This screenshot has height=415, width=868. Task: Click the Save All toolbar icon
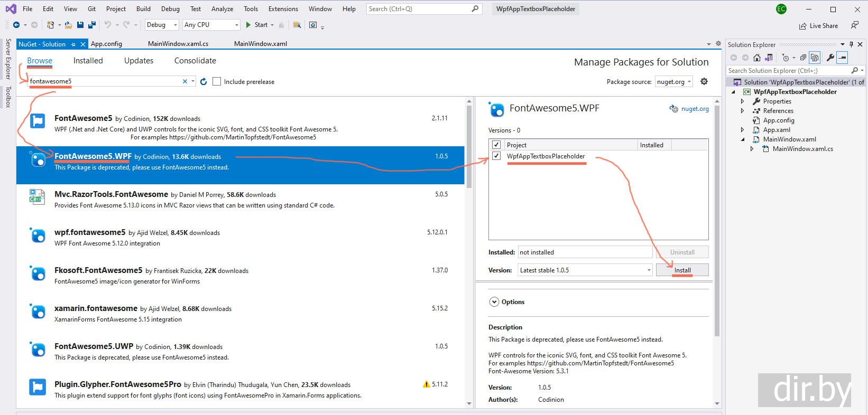(91, 25)
